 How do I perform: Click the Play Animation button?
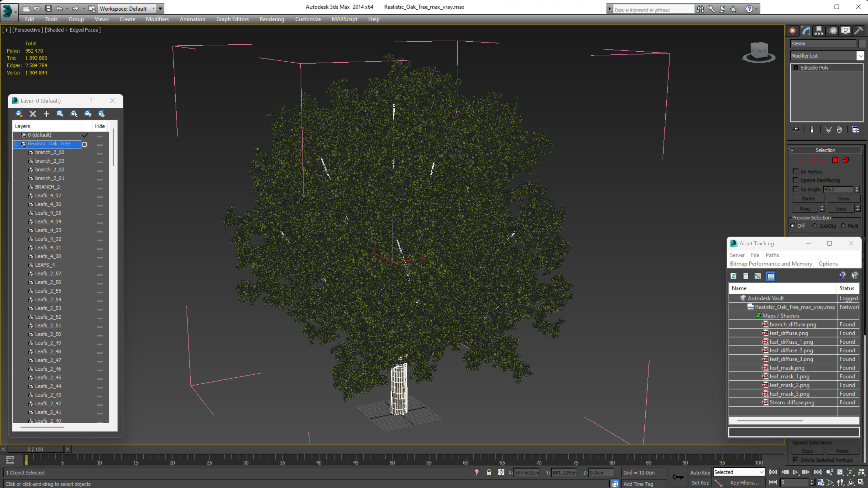tap(795, 472)
